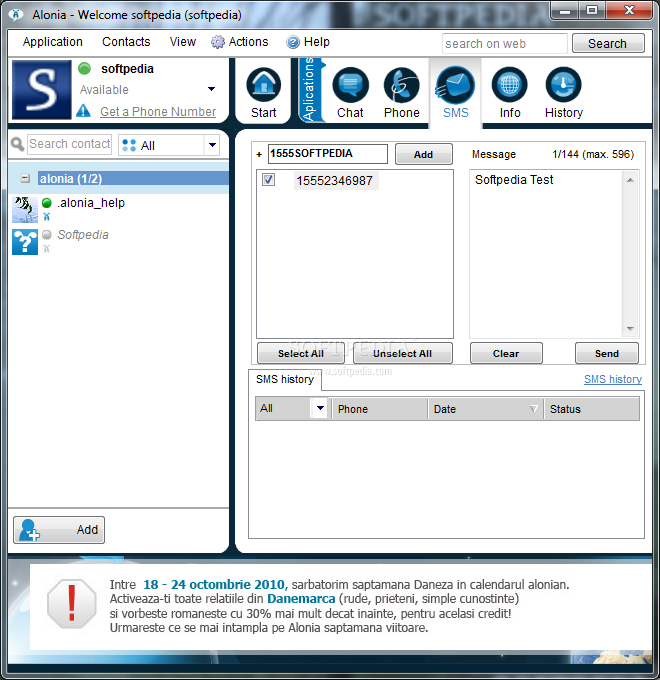Click the Unselect All button

402,353
